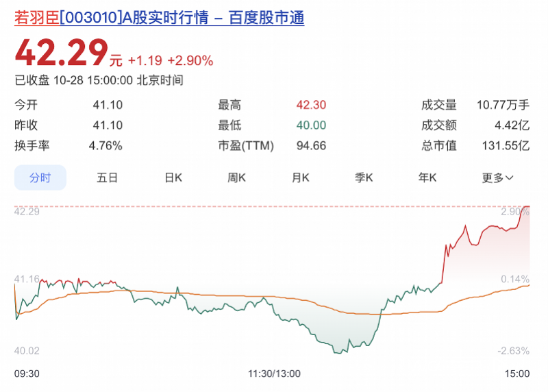Viewport: 548px width, 392px height.
Task: Open the 若羽臣[003010] stock title link
Action: tap(160, 18)
